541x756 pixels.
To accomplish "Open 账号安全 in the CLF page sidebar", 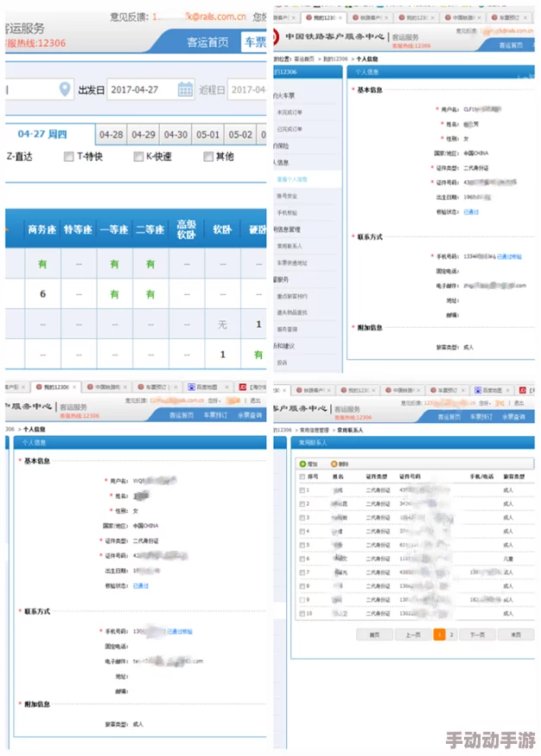I will coord(287,196).
